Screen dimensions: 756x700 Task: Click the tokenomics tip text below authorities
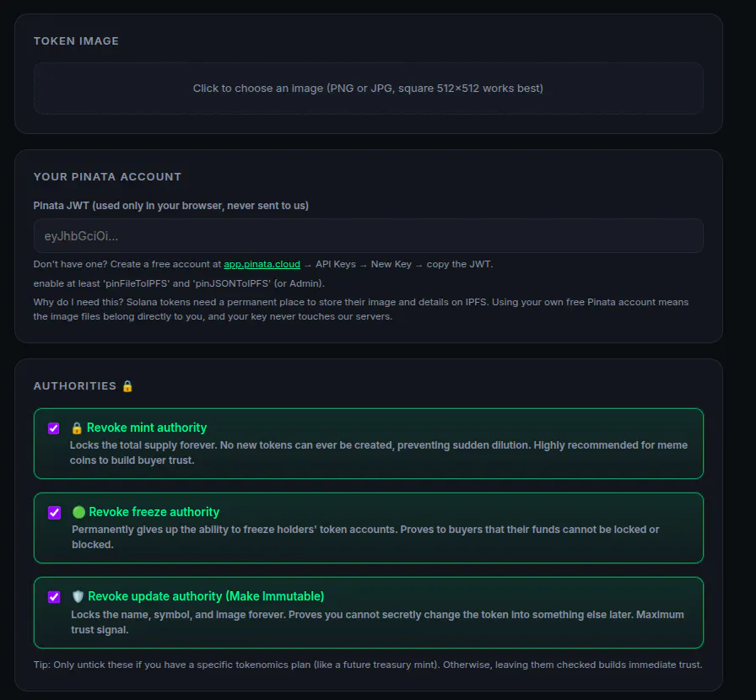coord(368,665)
